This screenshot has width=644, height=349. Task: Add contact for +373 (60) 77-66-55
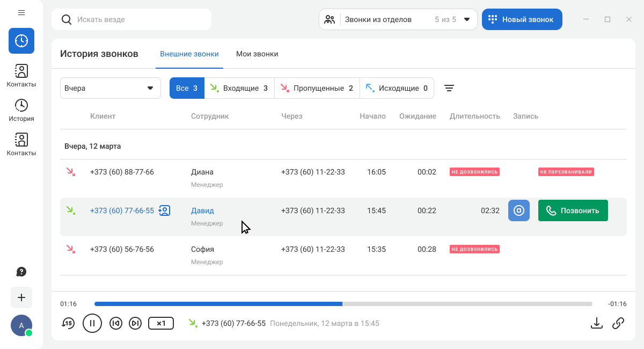point(165,210)
